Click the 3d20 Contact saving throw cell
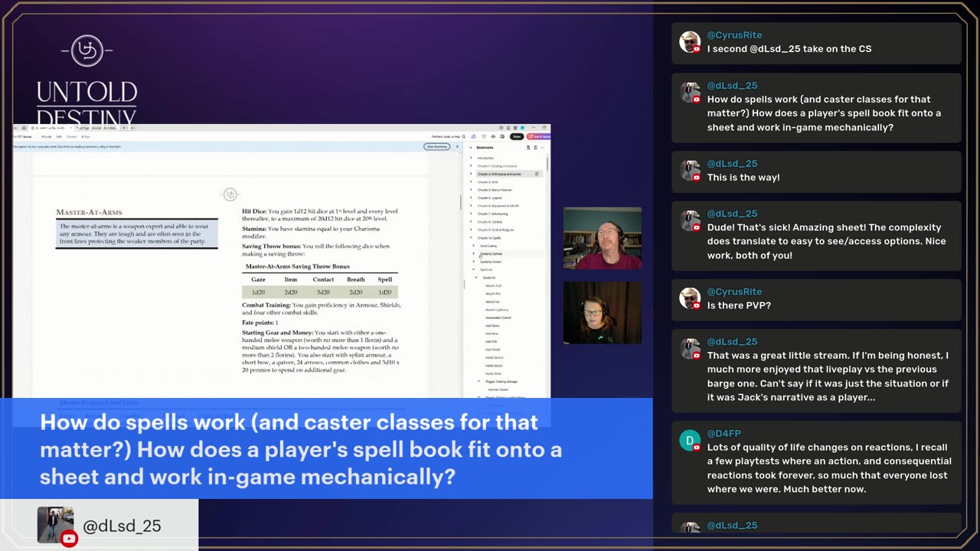Image resolution: width=980 pixels, height=551 pixels. pyautogui.click(x=323, y=292)
